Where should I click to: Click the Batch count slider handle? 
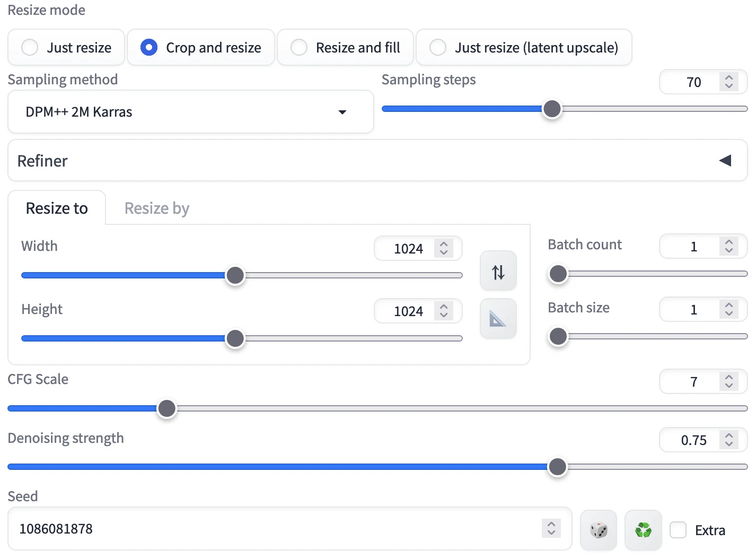click(558, 274)
